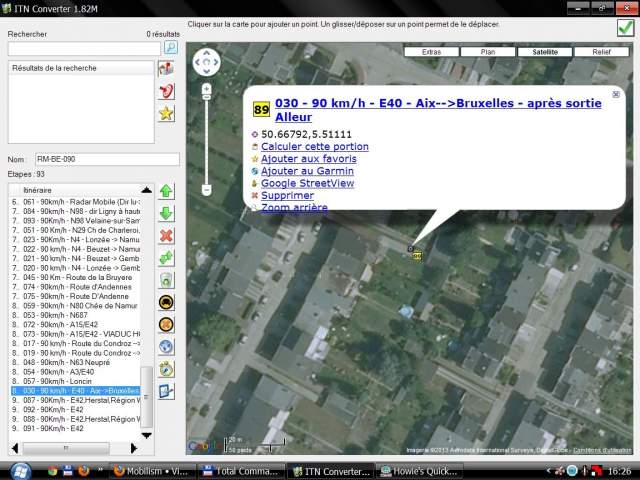Image resolution: width=640 pixels, height=480 pixels.
Task: Move selected step up with green arrow
Action: point(166,191)
